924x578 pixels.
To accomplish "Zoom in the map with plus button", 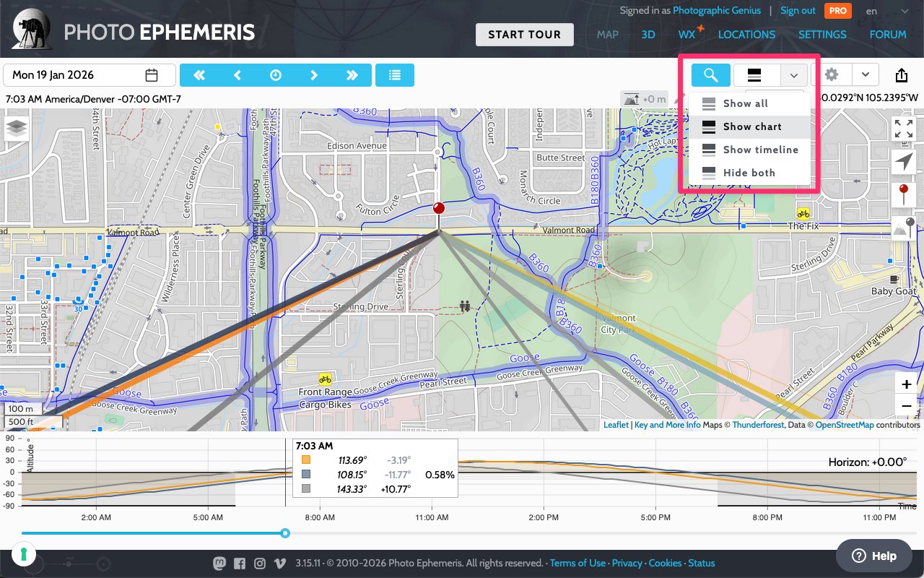I will (906, 384).
